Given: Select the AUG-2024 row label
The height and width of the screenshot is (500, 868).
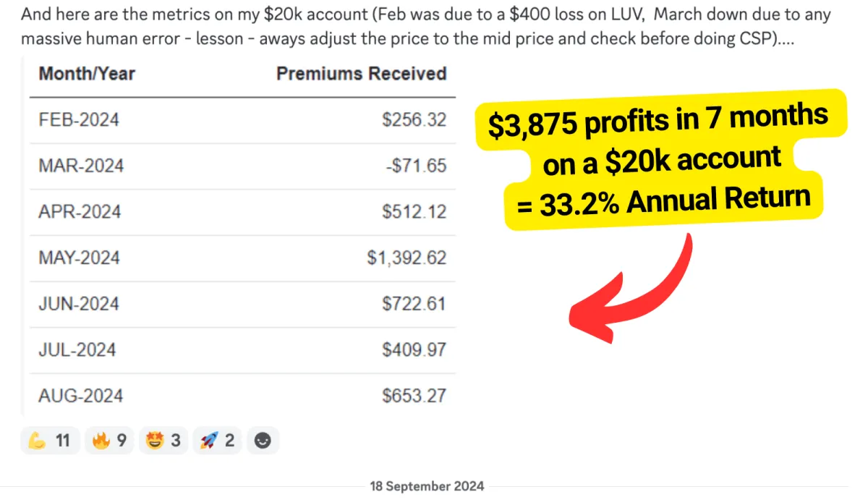Looking at the screenshot, I should 80,396.
